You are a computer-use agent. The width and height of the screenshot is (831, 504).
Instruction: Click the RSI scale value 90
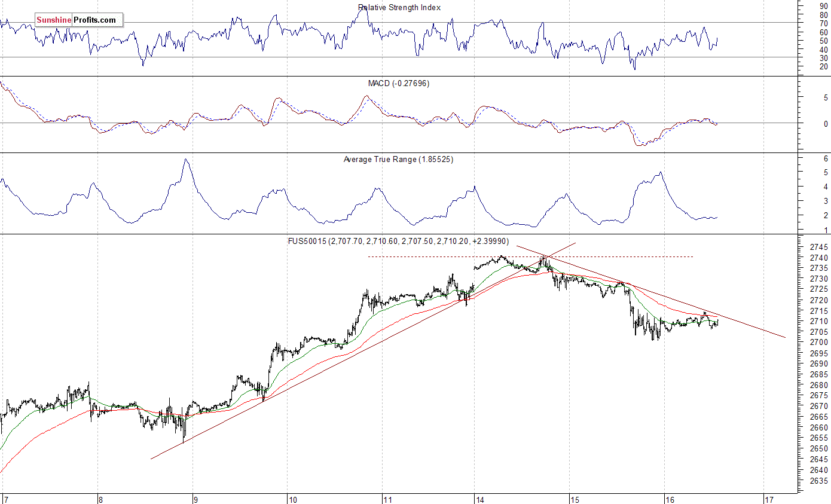coord(824,5)
